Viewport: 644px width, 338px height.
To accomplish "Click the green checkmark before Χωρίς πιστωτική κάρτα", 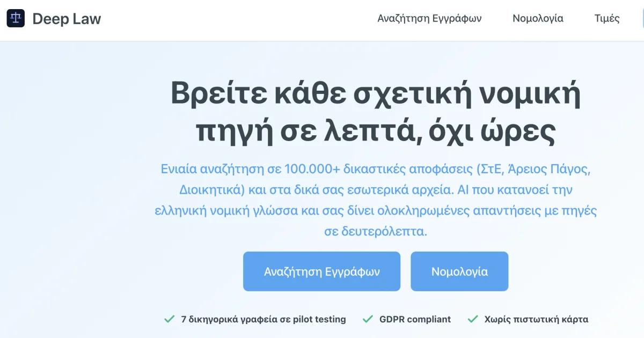I will click(473, 319).
